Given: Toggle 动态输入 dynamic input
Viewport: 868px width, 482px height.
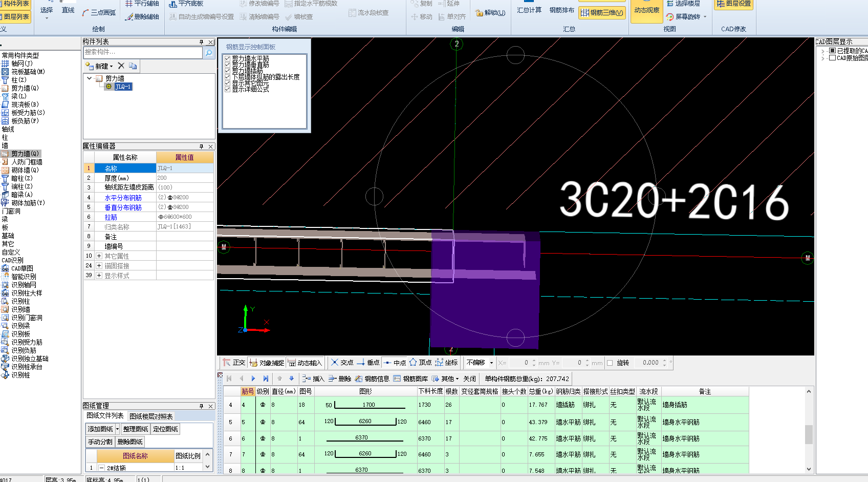Looking at the screenshot, I should point(304,363).
